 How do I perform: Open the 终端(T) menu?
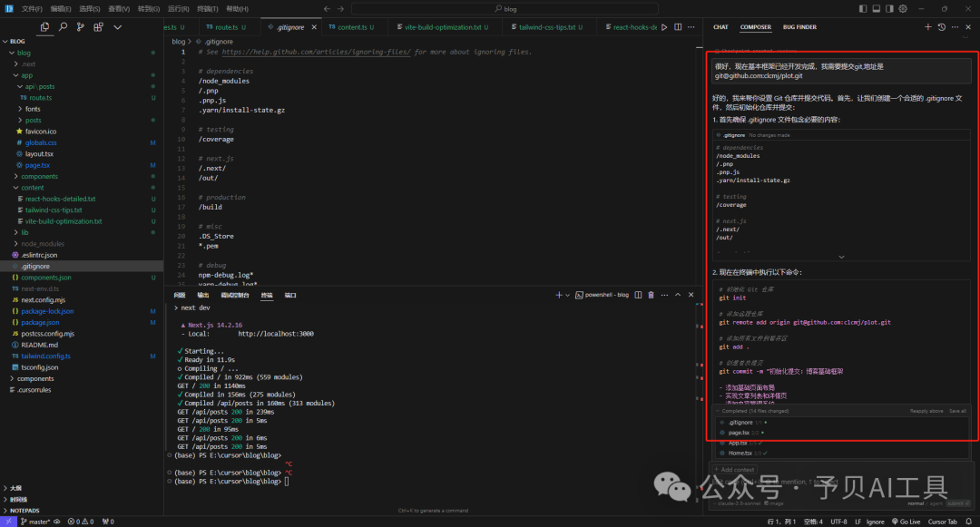208,9
